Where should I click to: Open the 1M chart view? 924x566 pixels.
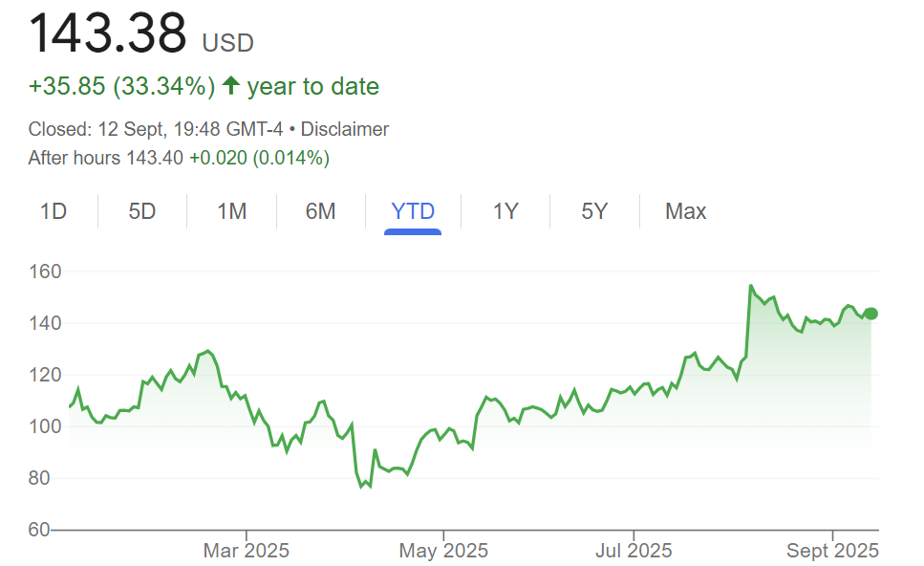click(231, 211)
